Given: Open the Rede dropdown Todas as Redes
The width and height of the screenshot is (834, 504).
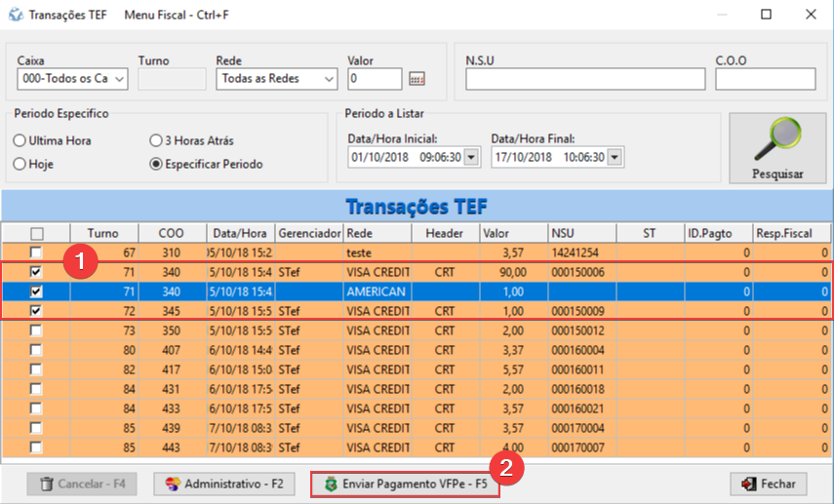Looking at the screenshot, I should click(328, 79).
